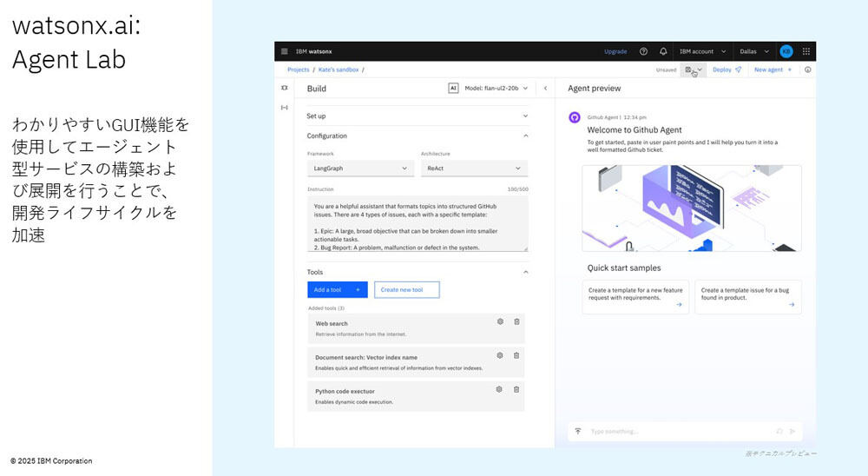Open the Dallas region dropdown
This screenshot has height=476, width=868.
click(x=754, y=51)
